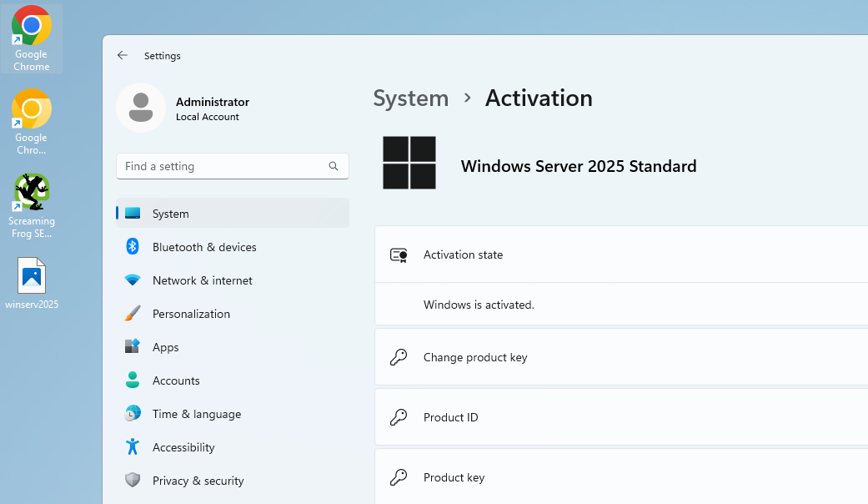Screen dimensions: 868x504
Task: Expand the Change product key row
Action: coord(621,357)
